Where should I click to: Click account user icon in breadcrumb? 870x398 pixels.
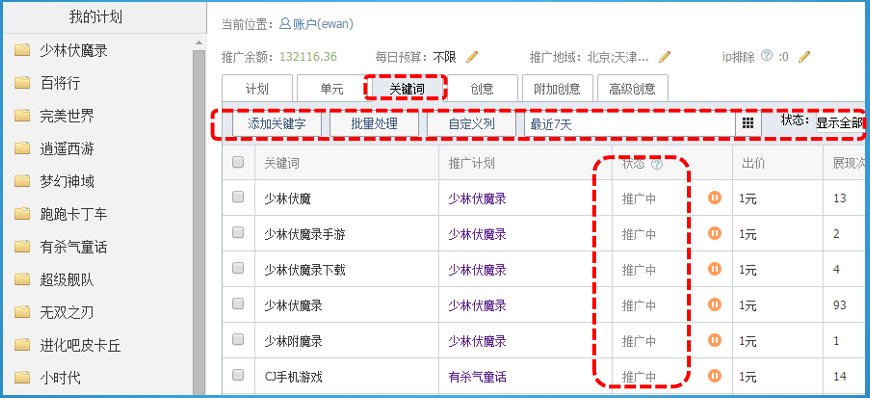coord(284,24)
